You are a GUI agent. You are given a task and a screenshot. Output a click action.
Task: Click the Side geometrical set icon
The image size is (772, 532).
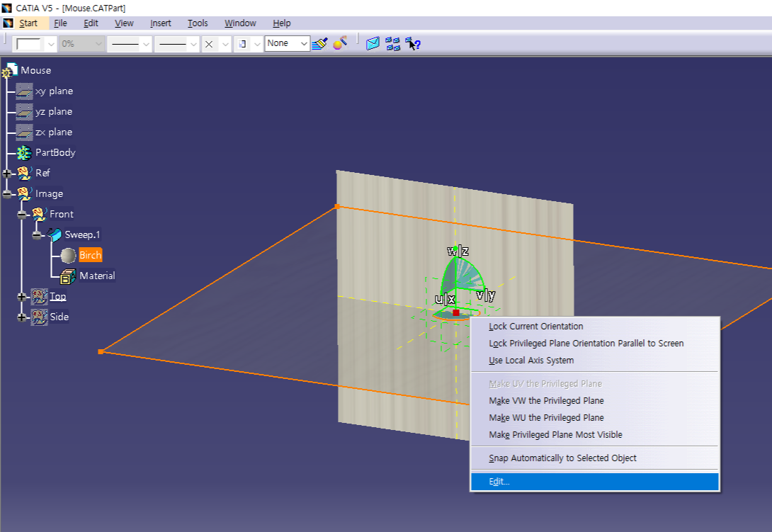click(x=40, y=317)
